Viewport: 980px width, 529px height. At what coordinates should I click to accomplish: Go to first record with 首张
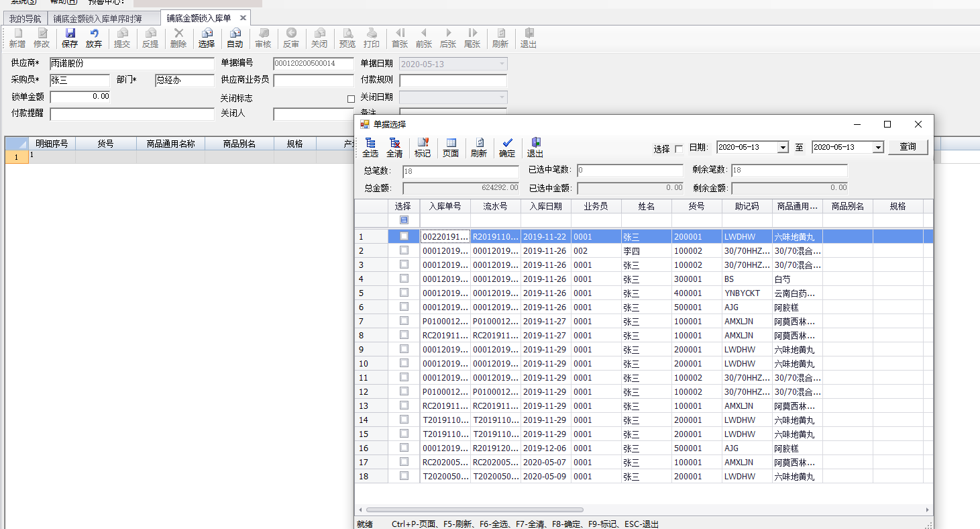click(x=400, y=38)
